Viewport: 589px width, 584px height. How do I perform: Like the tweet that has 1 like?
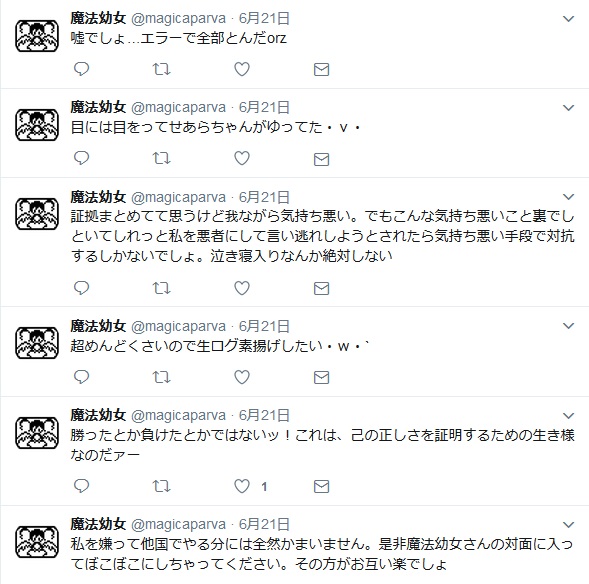[242, 486]
